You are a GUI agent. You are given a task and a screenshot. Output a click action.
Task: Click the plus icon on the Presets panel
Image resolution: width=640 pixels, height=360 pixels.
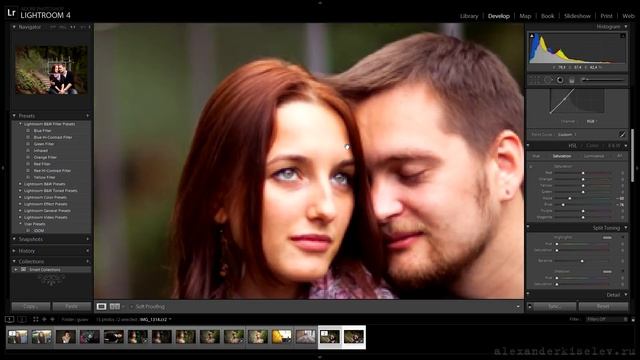87,116
